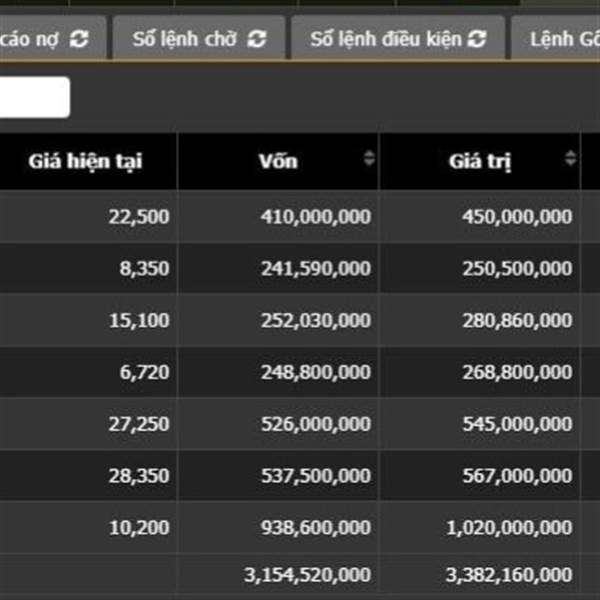600x600 pixels.
Task: Click the 280,860,000 value cell
Action: pos(480,320)
